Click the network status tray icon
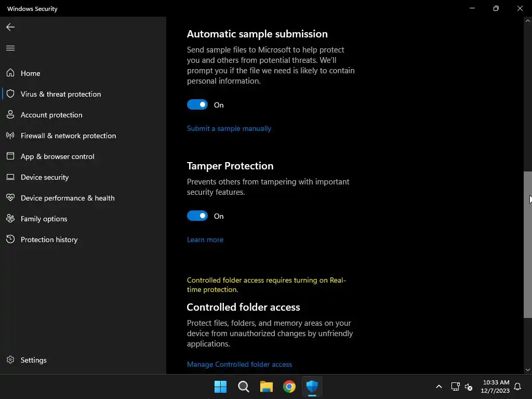This screenshot has height=399, width=532. 455,387
